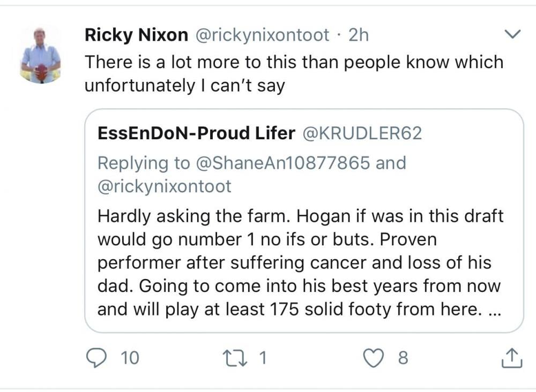Click the @KRUDLER62 handle
This screenshot has height=392, width=536.
[363, 133]
